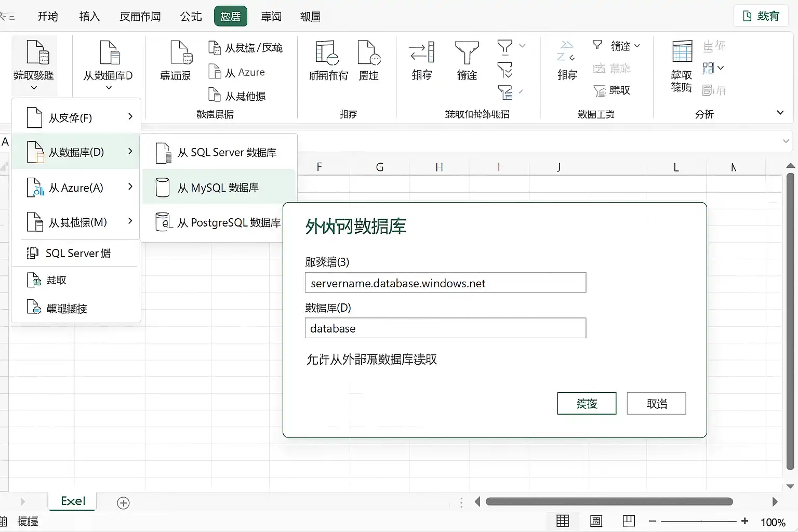Click the database name input field
798x532 pixels.
click(445, 328)
